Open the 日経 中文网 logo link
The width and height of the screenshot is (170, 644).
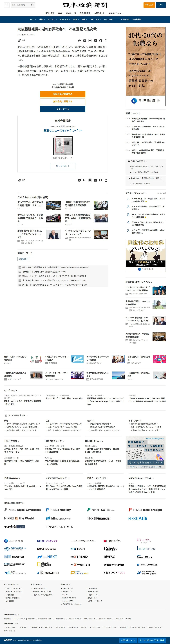15,527
